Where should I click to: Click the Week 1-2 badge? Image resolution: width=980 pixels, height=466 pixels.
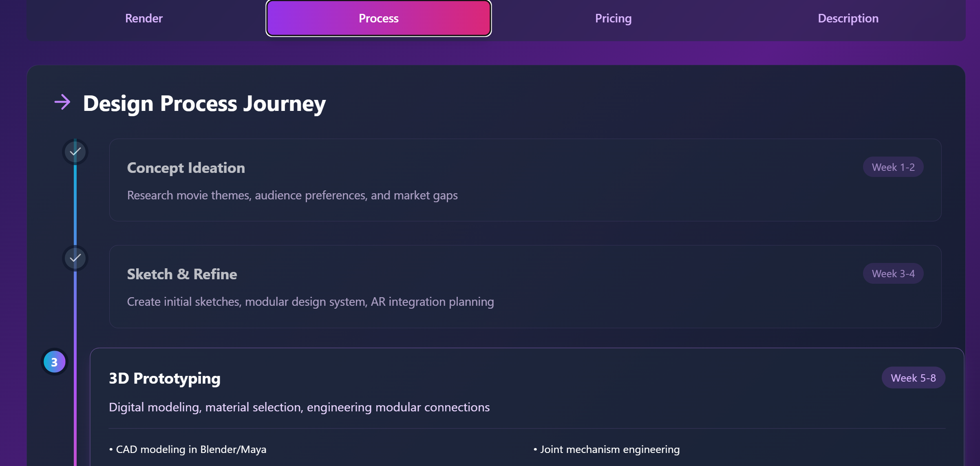893,167
